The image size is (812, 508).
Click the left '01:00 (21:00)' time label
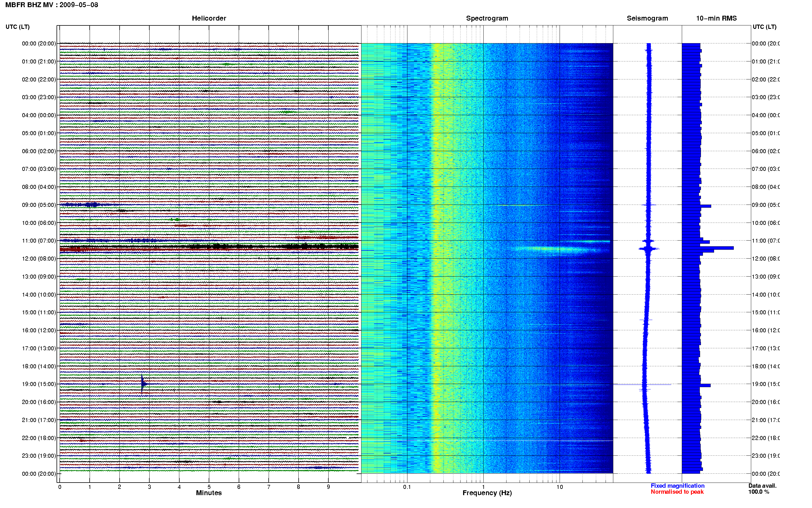coord(39,61)
